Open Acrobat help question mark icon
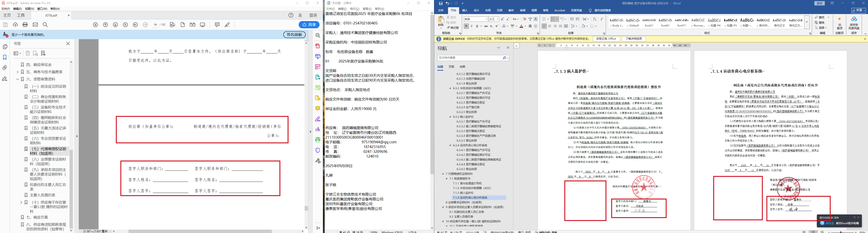The height and width of the screenshot is (233, 868). pyautogui.click(x=291, y=15)
